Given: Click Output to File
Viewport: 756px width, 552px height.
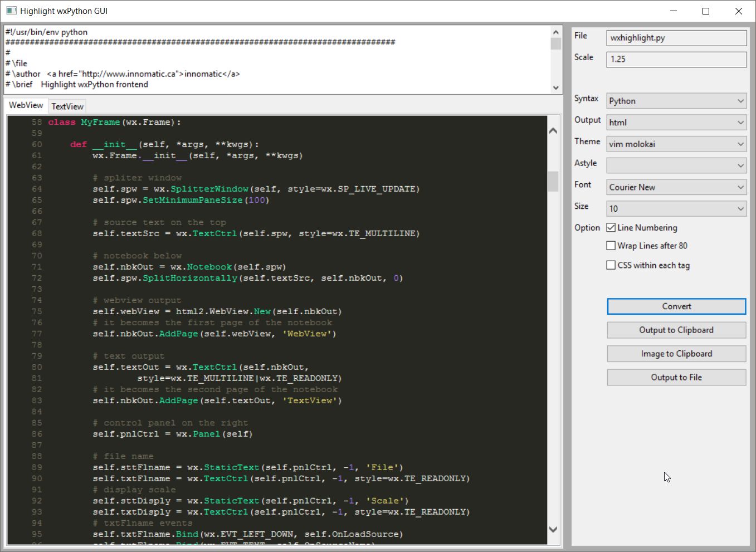Looking at the screenshot, I should [676, 377].
